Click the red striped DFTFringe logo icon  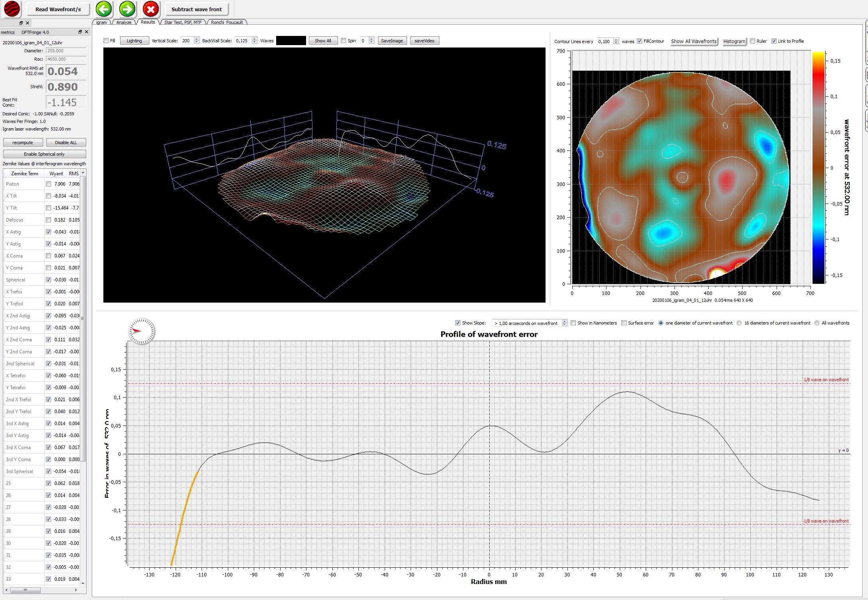[12, 9]
